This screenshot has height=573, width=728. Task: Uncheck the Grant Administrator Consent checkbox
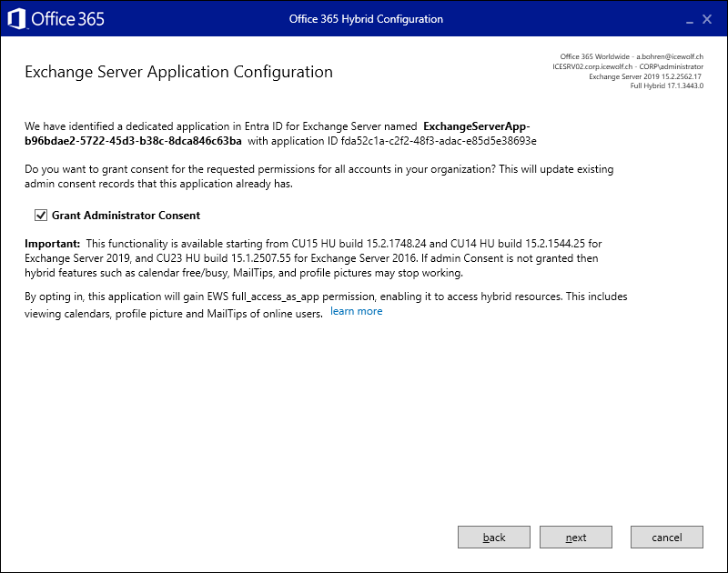[41, 216]
